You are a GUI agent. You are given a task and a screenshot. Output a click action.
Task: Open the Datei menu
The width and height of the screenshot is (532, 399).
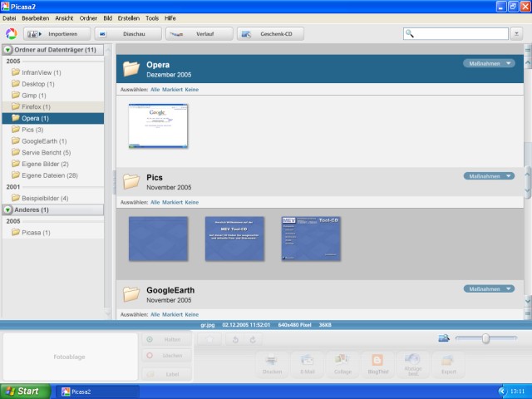(9, 18)
